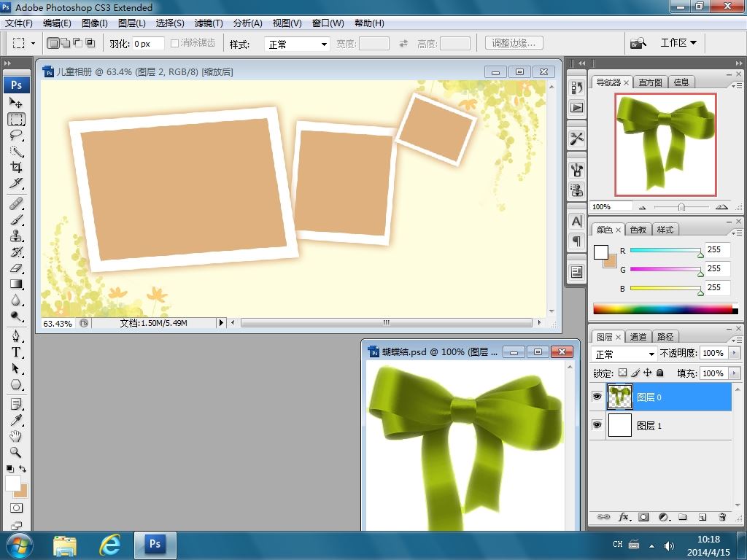Select the Blur tool

coord(16,300)
